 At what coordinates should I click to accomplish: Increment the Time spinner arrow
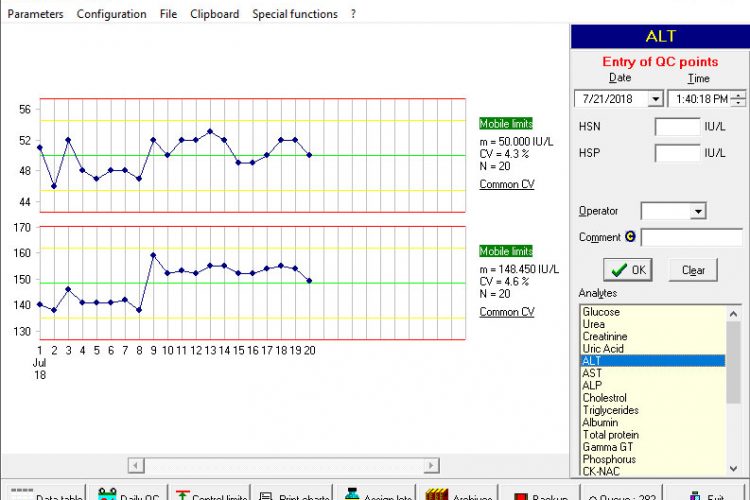click(738, 95)
